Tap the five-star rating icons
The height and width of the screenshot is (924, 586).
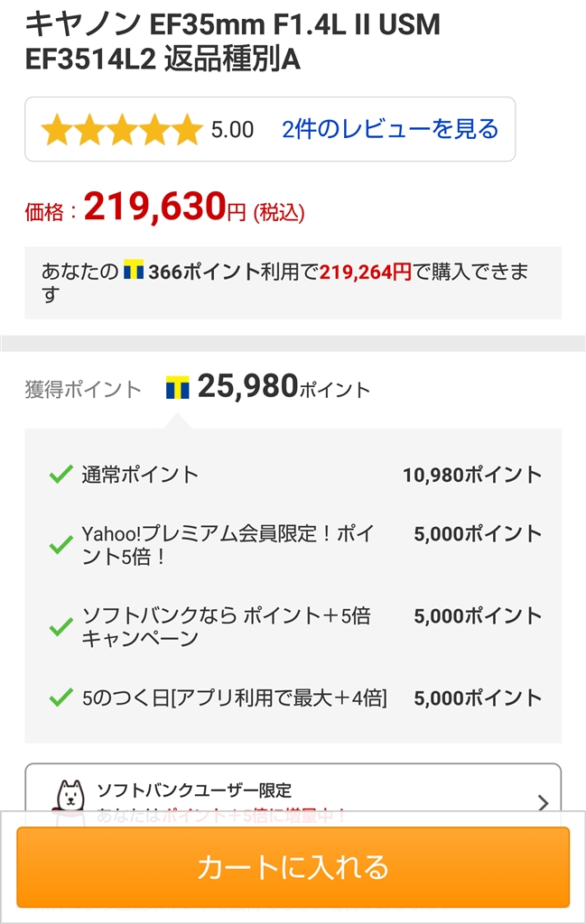pos(122,129)
